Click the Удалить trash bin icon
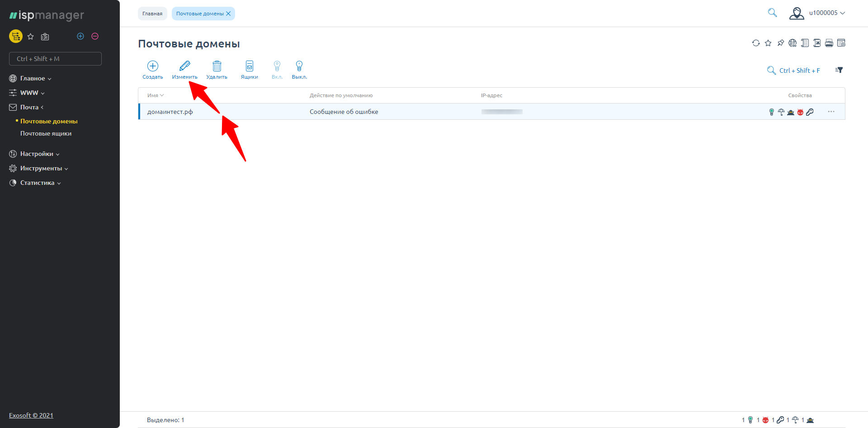Screen dimensions: 868x428 217,66
